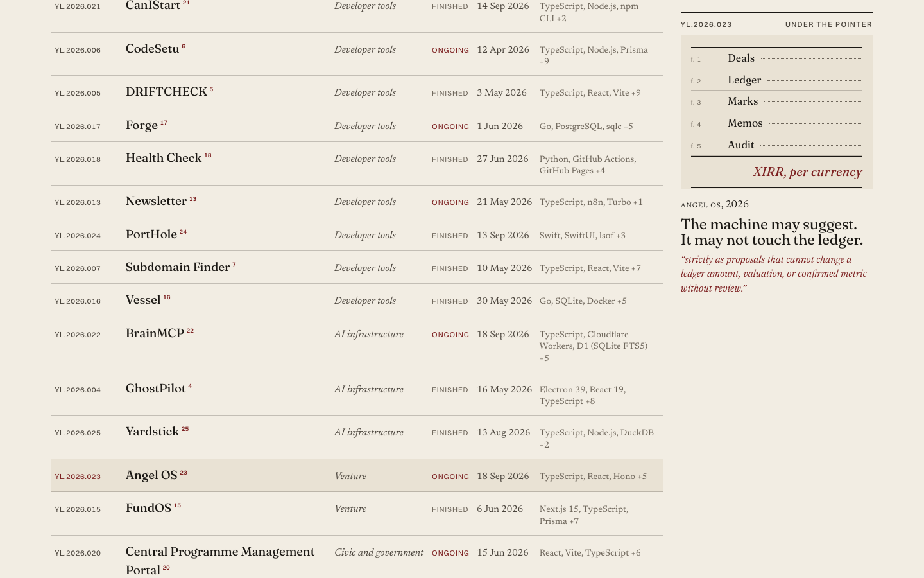Open the FundOS venture project
Viewport: 924px width, 578px height.
(x=148, y=508)
